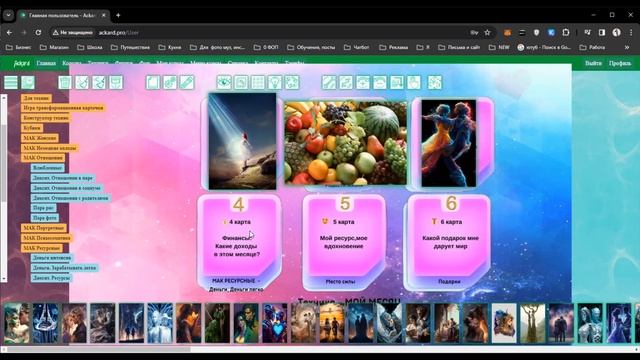The width and height of the screenshot is (640, 360).
Task: Open the 'Профиль' link in the header
Action: click(x=620, y=63)
